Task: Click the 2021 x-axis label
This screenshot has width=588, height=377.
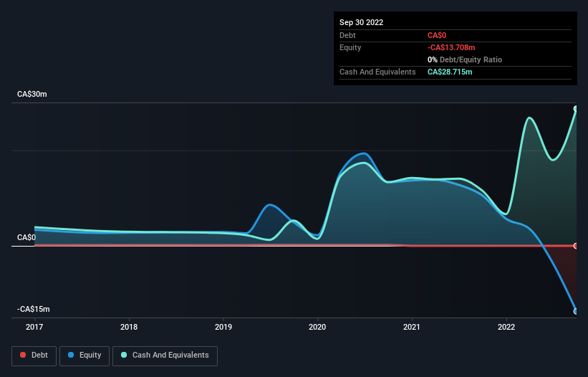Action: pyautogui.click(x=412, y=327)
